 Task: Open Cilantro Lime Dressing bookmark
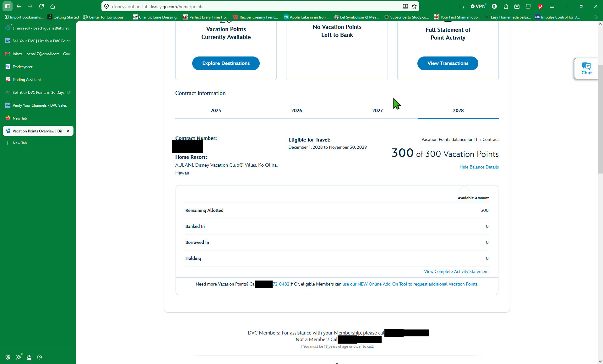[156, 17]
